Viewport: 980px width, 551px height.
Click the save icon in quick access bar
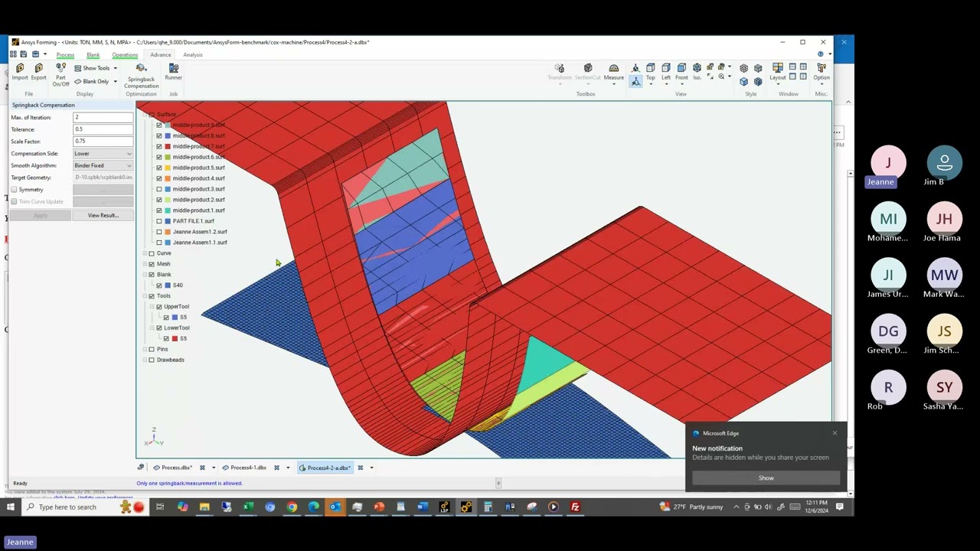(x=24, y=54)
